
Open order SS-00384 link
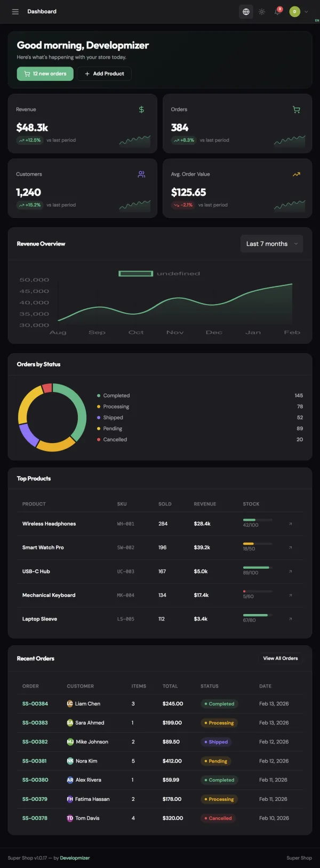35,704
